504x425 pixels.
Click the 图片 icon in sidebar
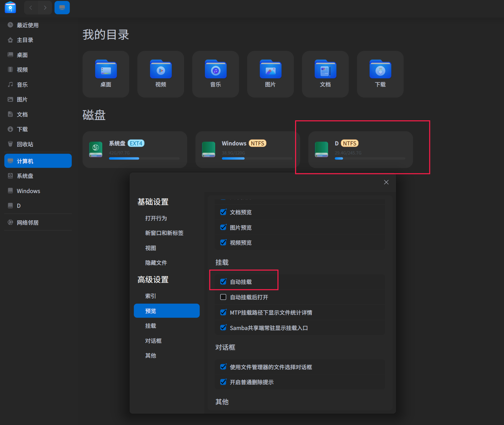(x=10, y=99)
